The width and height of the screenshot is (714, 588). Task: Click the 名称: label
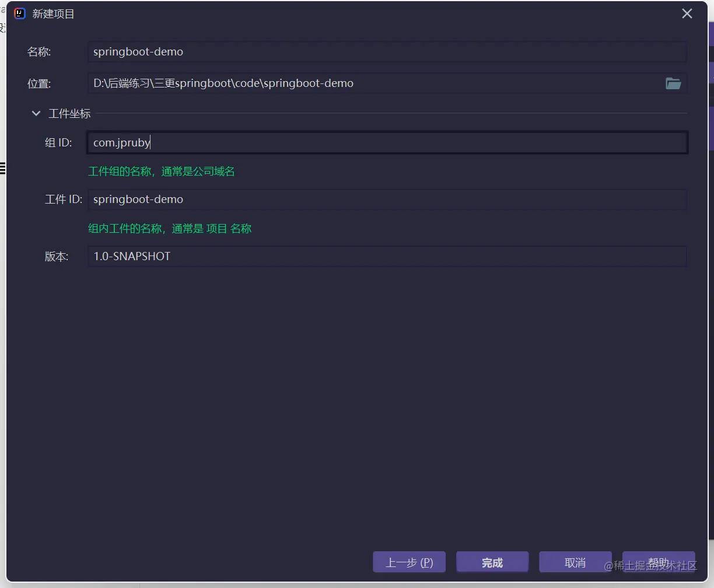pos(39,52)
